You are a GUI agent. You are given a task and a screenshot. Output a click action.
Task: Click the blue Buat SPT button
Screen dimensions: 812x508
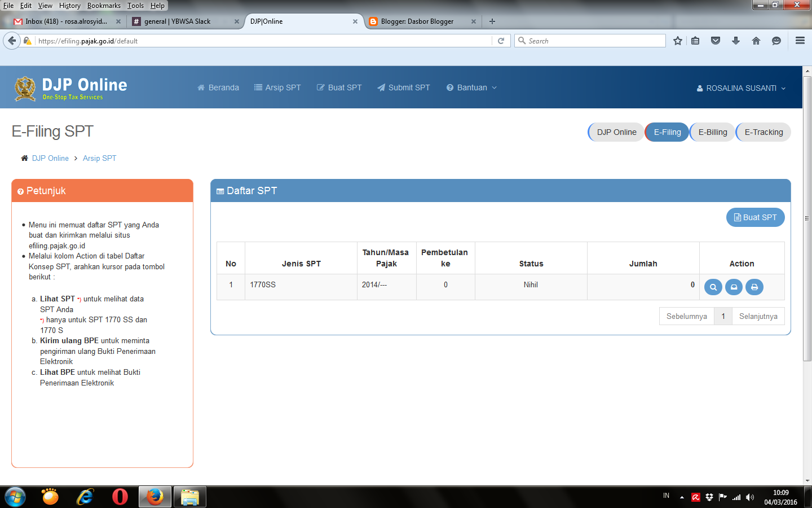[756, 217]
